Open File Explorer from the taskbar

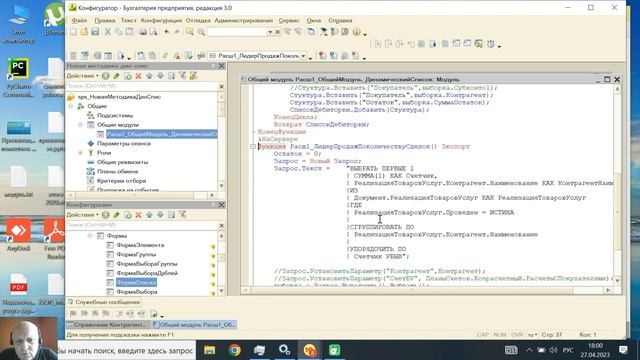(209, 350)
